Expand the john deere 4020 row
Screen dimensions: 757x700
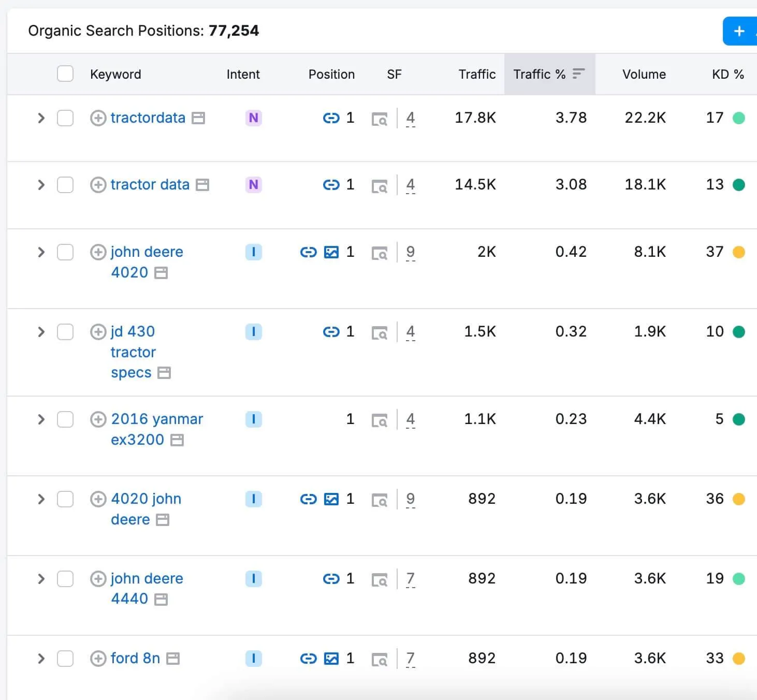point(41,252)
